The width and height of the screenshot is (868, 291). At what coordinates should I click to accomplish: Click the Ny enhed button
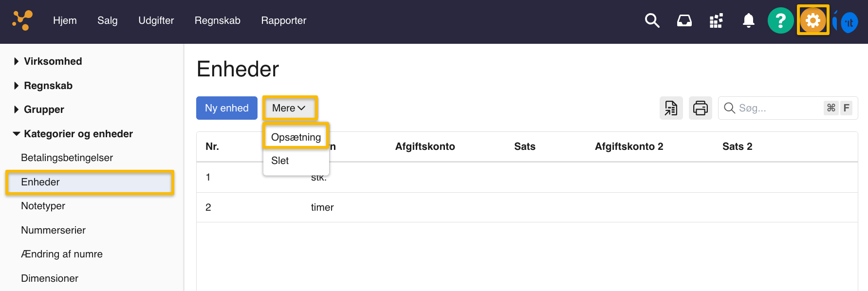(226, 108)
